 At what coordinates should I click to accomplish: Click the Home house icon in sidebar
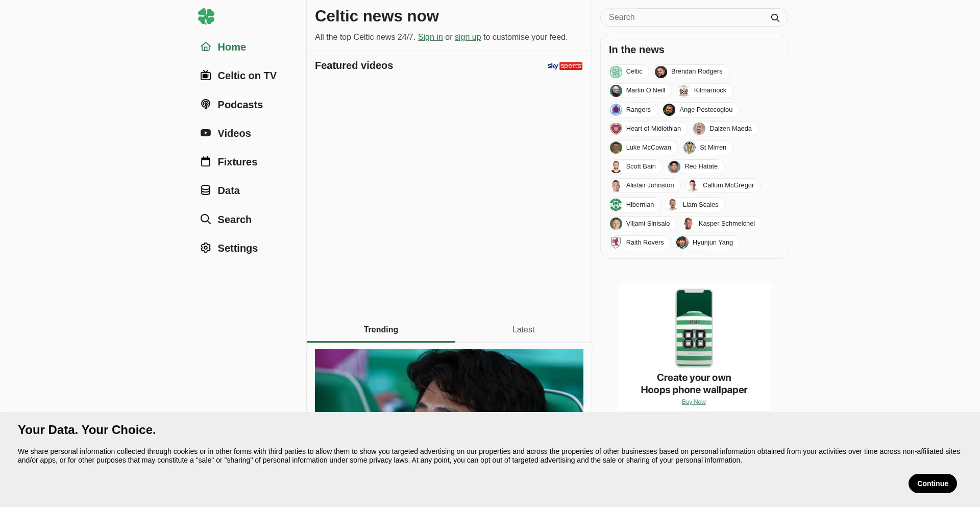click(x=206, y=47)
